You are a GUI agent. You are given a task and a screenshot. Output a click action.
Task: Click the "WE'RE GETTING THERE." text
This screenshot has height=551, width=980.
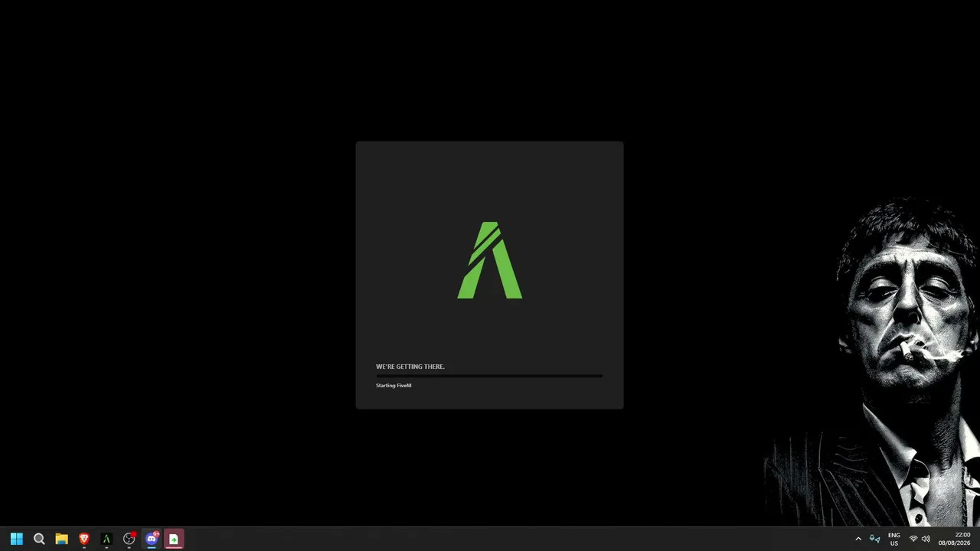[410, 367]
